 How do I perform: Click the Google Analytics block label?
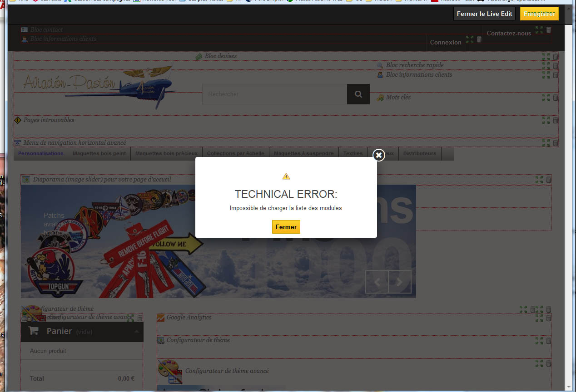pyautogui.click(x=189, y=318)
